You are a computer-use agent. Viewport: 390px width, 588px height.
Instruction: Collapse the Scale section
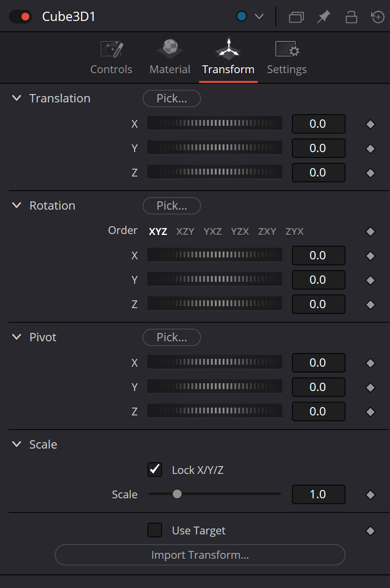pos(17,444)
